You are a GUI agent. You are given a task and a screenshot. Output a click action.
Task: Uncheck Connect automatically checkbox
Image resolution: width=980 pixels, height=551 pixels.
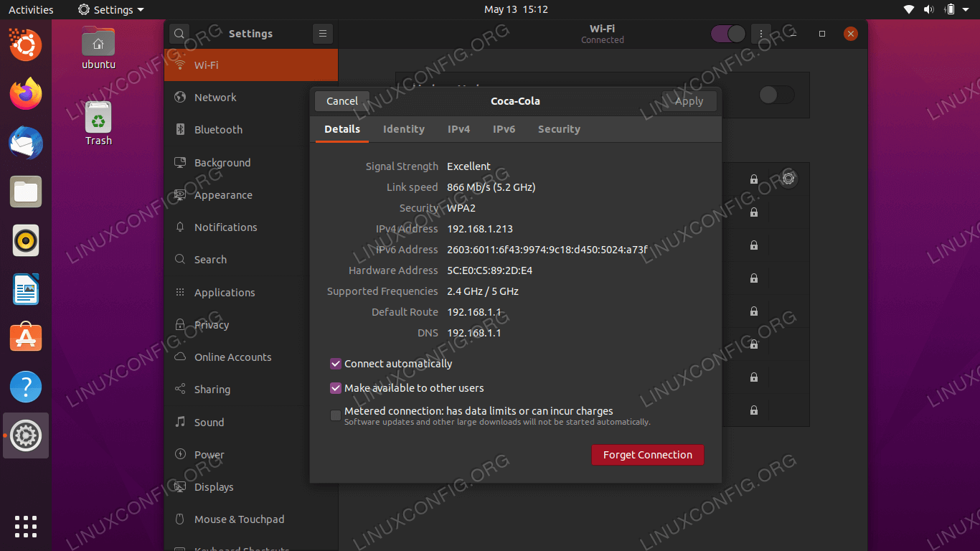point(336,364)
